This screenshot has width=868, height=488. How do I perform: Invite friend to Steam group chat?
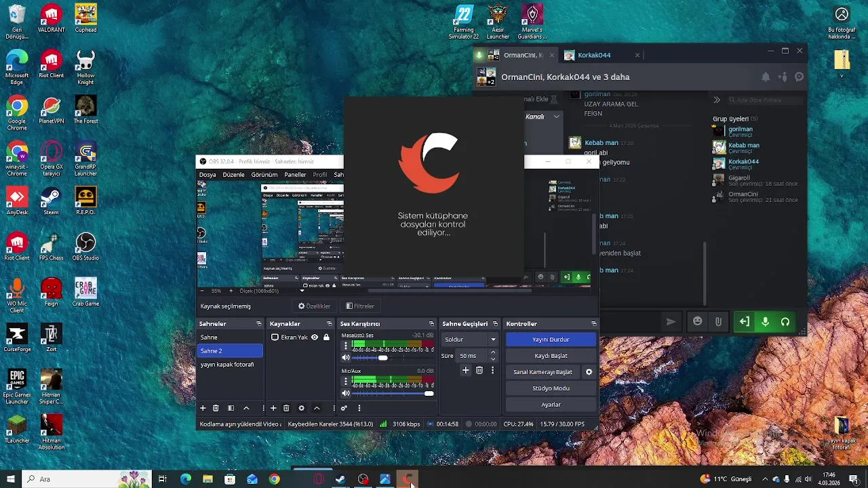(783, 77)
